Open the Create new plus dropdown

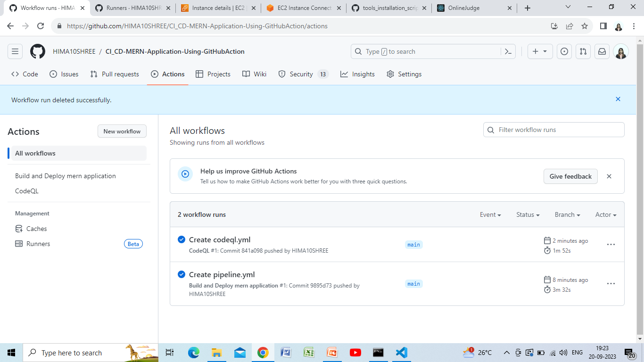[x=540, y=51]
